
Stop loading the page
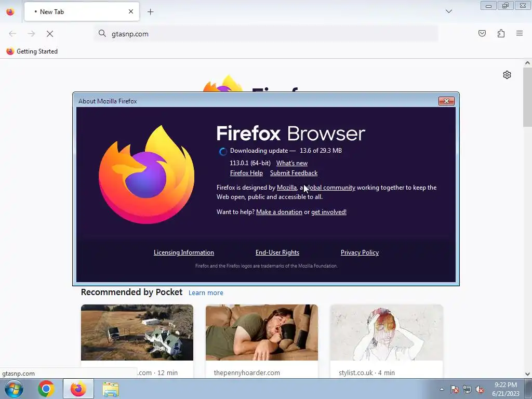50,34
